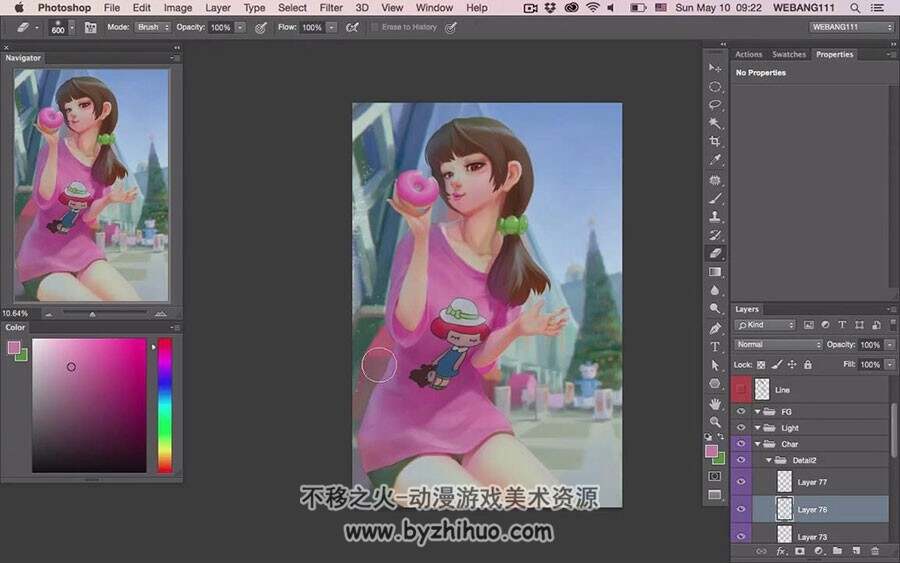Open the Normal blend mode dropdown
Image resolution: width=900 pixels, height=563 pixels.
click(778, 344)
